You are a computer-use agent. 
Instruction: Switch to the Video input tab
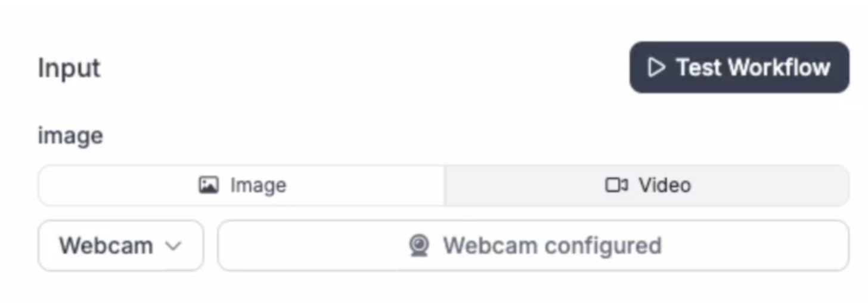point(647,185)
